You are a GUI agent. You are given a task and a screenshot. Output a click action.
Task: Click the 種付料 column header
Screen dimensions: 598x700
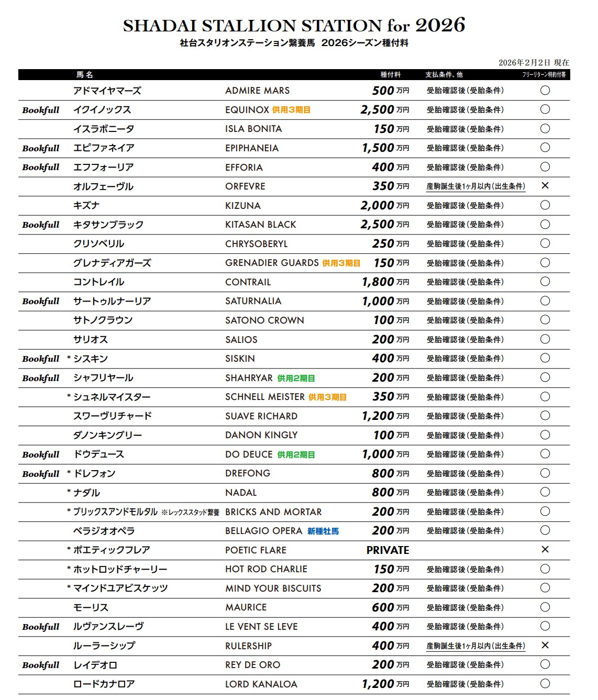point(390,75)
